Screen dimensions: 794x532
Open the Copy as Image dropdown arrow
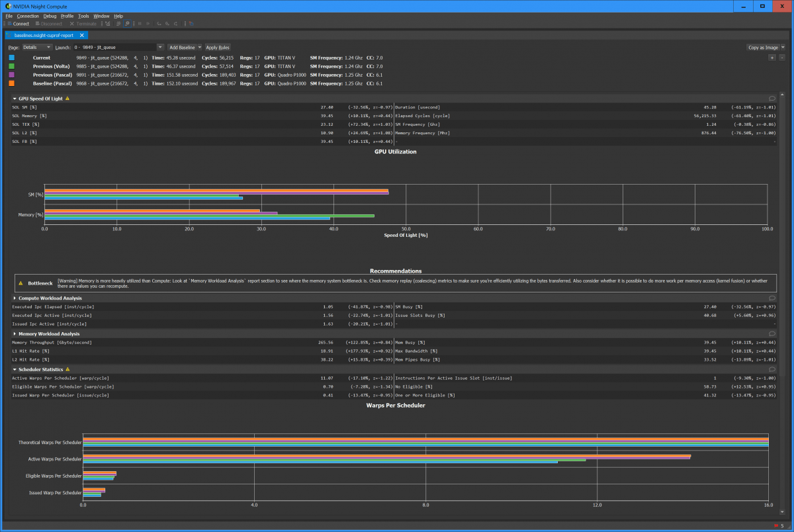[783, 48]
